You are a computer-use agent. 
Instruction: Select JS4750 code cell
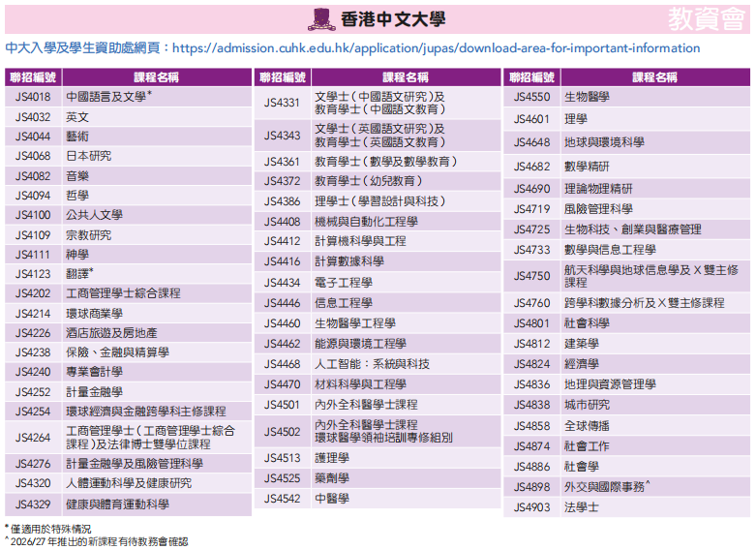[x=531, y=276]
